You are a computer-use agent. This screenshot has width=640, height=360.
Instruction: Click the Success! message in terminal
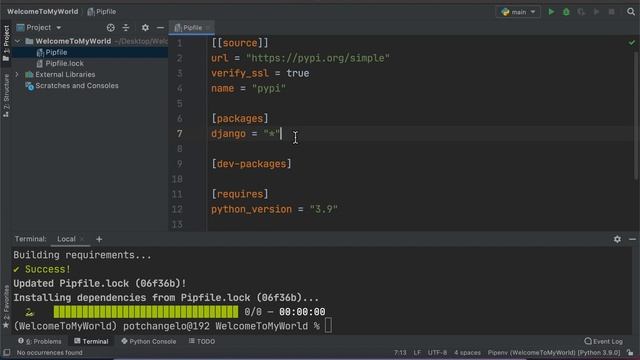(48, 269)
